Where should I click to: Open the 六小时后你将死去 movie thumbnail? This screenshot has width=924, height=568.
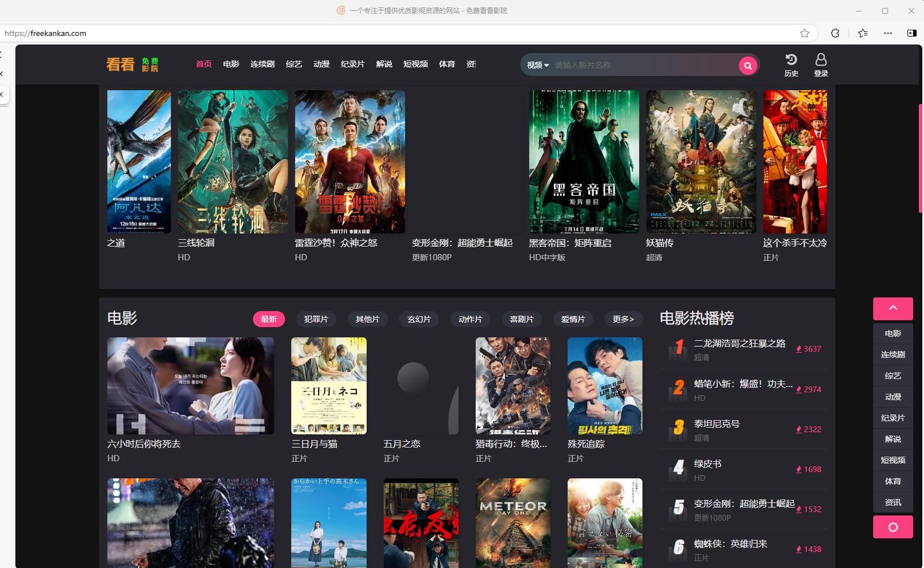(191, 386)
